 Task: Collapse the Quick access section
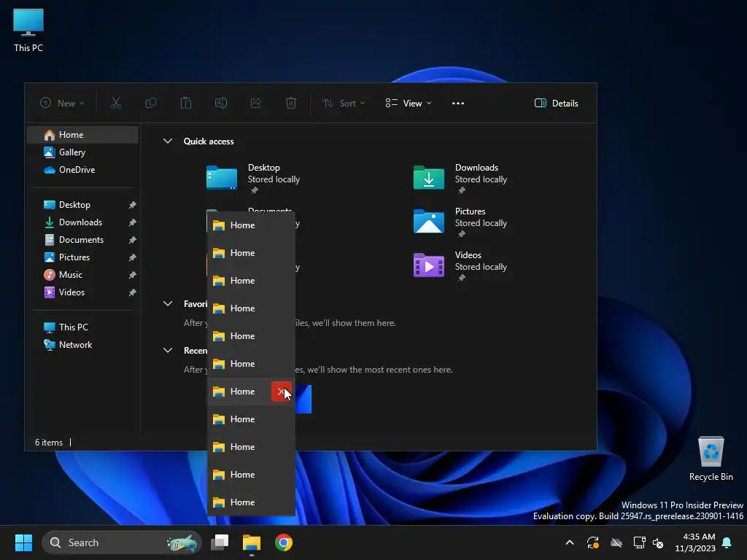pos(168,141)
